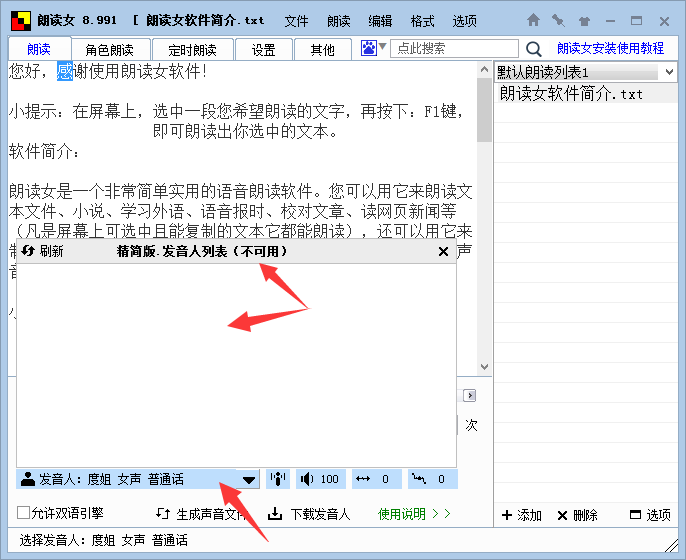Click the small right-arrow expander button
The height and width of the screenshot is (560, 686).
469,396
